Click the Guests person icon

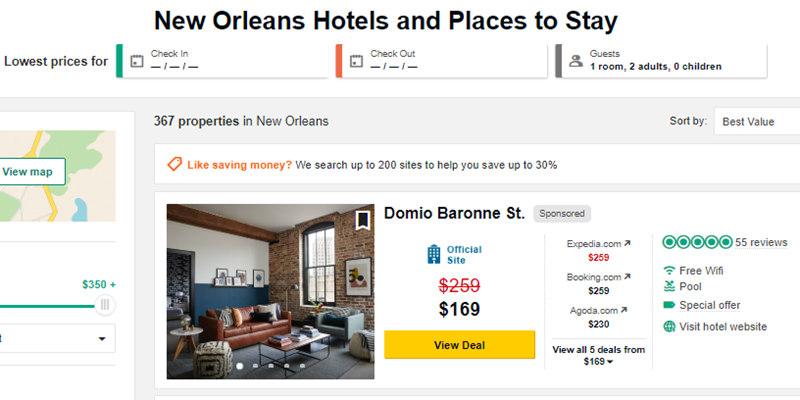coord(575,60)
